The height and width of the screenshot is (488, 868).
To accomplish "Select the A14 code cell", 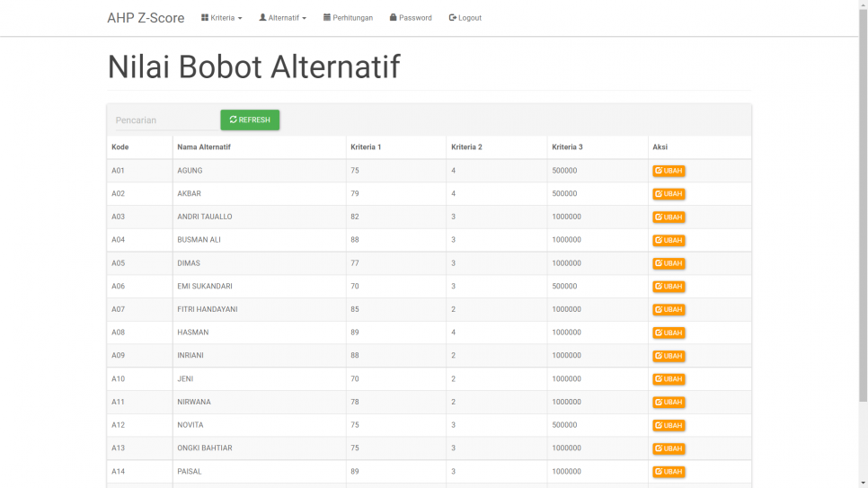I will [139, 472].
